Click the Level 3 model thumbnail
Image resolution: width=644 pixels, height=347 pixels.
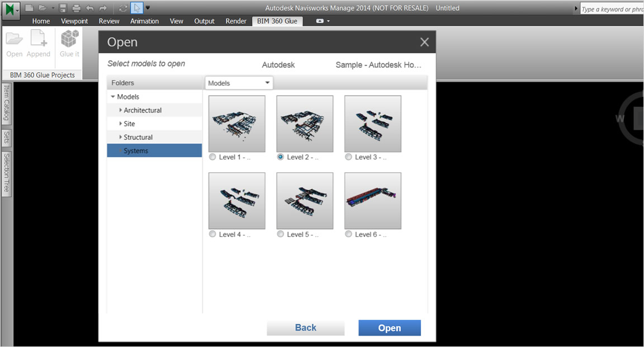click(x=373, y=124)
